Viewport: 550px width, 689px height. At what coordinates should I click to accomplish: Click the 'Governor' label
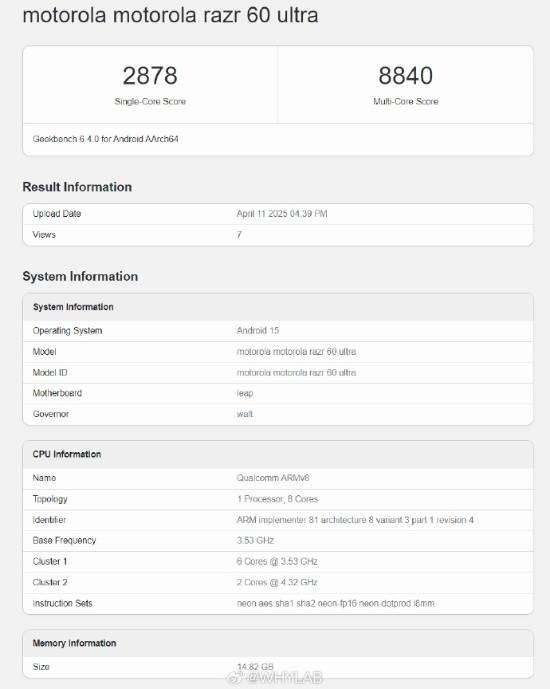pos(51,414)
